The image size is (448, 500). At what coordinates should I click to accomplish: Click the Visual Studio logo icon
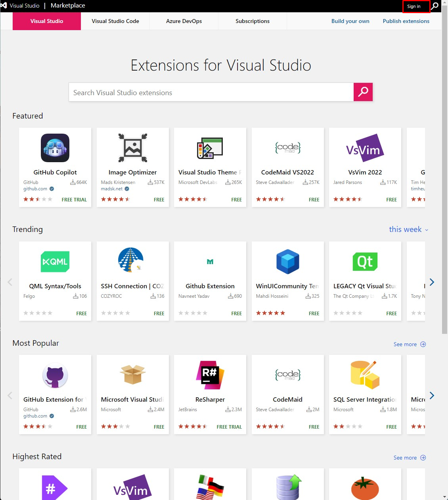tap(4, 6)
